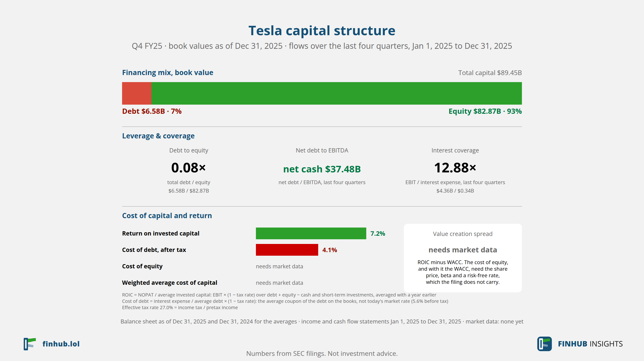Viewport: 644px width, 361px height.
Task: Click Numbers from SEC filings disclaimer
Action: [322, 353]
